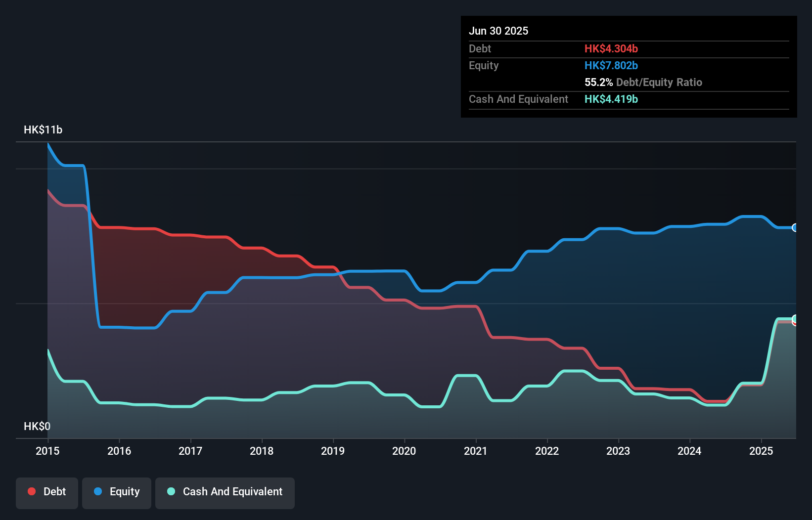
Task: Select the 55.2% Debt/Equity Ratio text
Action: pos(643,82)
